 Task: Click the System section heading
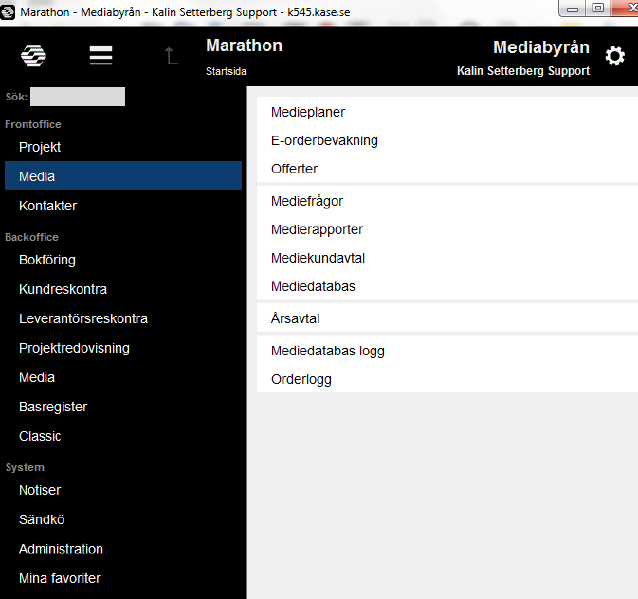[25, 468]
